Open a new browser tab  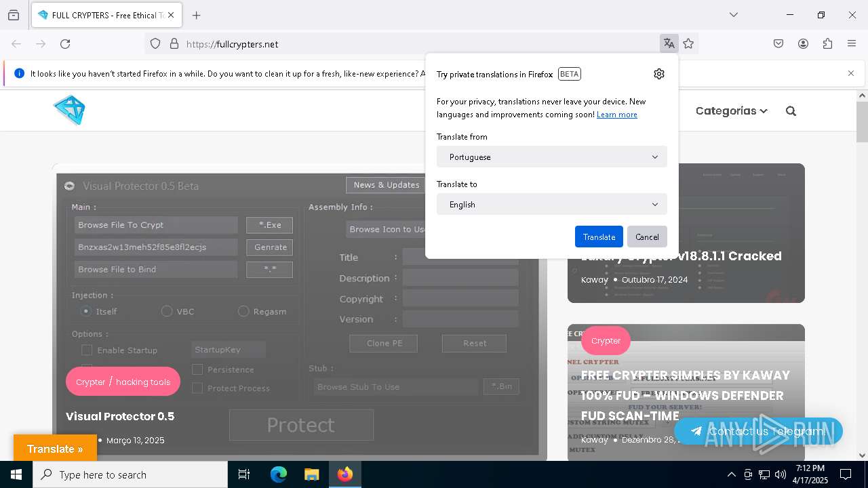point(196,15)
